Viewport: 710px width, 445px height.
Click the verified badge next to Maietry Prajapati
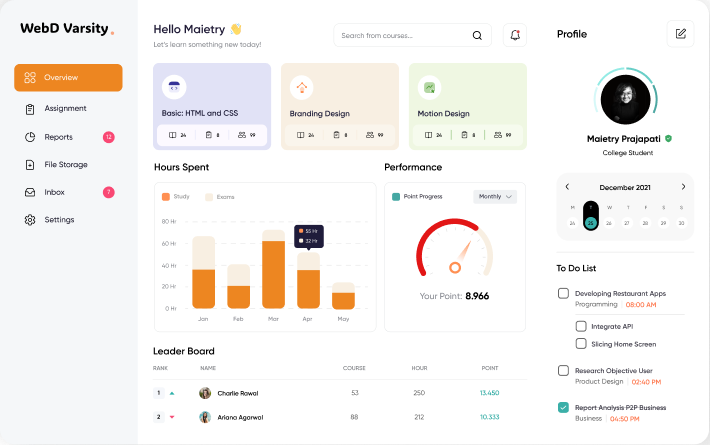[x=668, y=139]
